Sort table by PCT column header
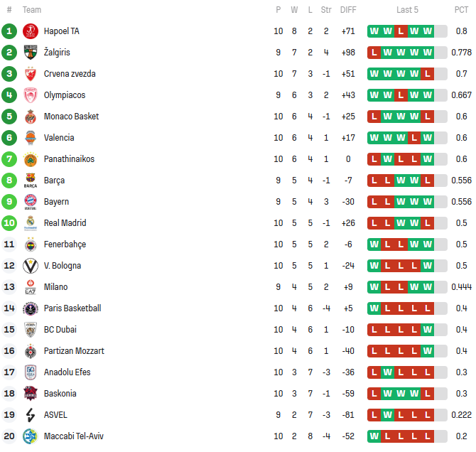The height and width of the screenshot is (452, 476). click(461, 10)
